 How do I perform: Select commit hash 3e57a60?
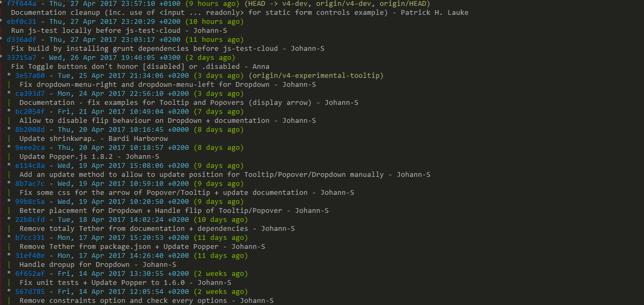30,76
